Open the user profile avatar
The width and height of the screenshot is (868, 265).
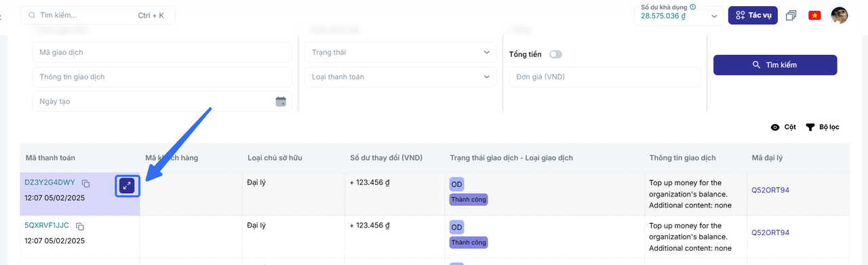(840, 15)
